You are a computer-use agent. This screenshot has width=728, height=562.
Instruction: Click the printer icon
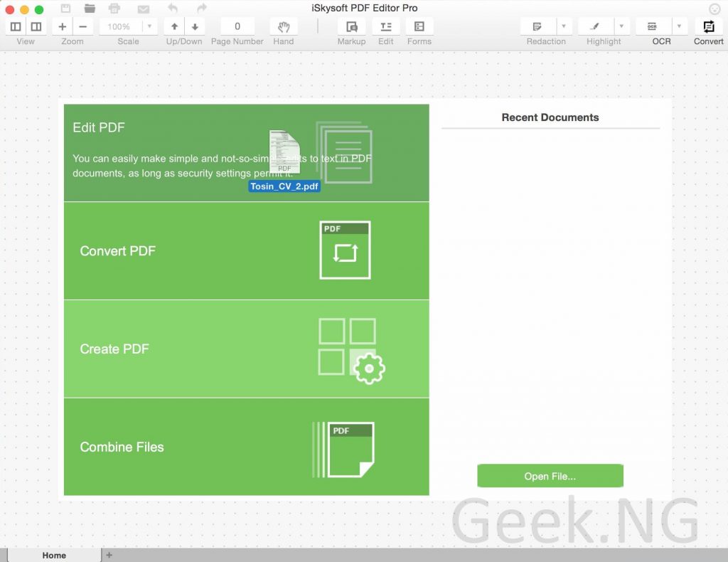[114, 8]
